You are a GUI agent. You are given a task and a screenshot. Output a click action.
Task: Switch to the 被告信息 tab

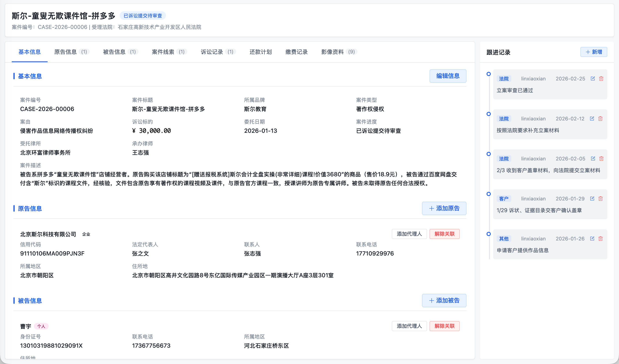(114, 52)
